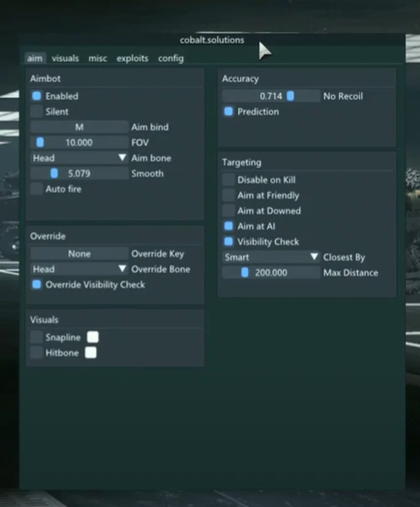Open the Closest By dropdown
The width and height of the screenshot is (420, 507).
point(271,257)
